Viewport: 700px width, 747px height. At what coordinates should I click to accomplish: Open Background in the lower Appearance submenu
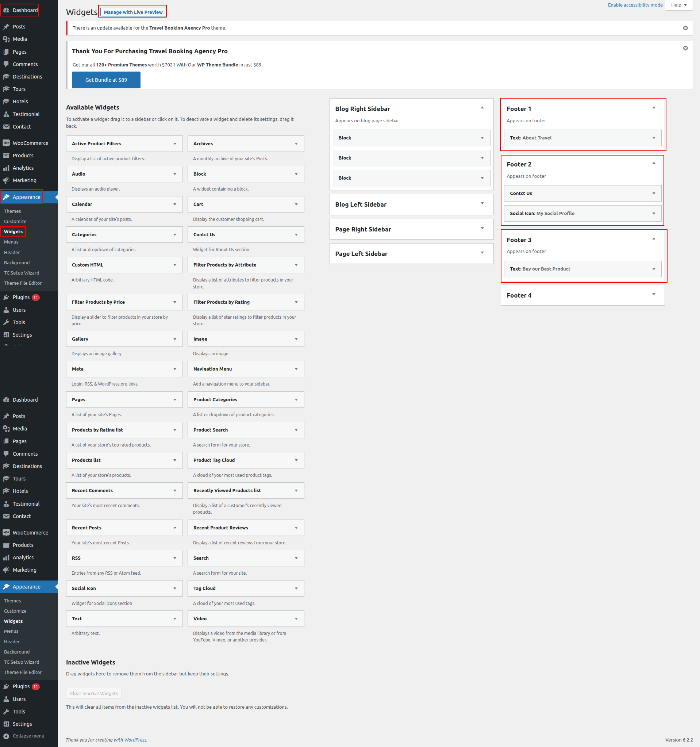tap(16, 652)
